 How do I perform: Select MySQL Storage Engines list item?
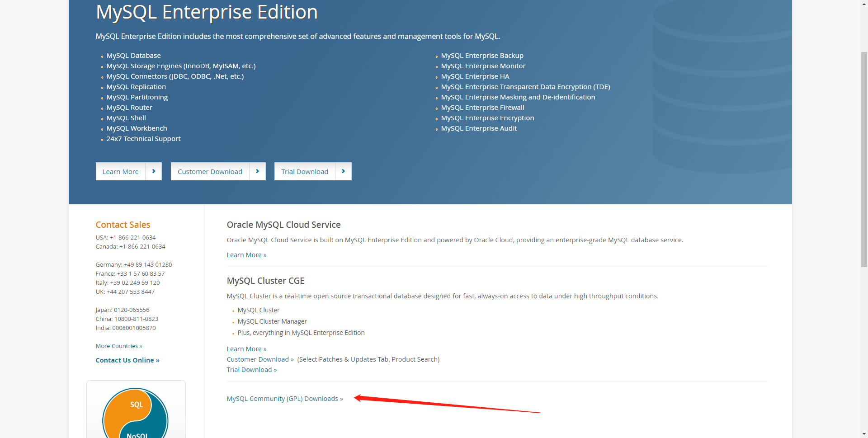point(181,66)
